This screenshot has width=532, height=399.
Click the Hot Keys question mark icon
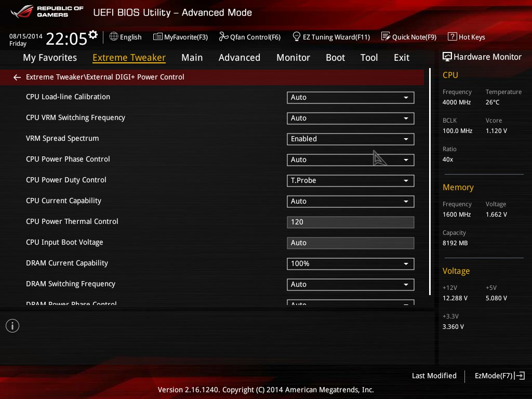click(x=452, y=36)
